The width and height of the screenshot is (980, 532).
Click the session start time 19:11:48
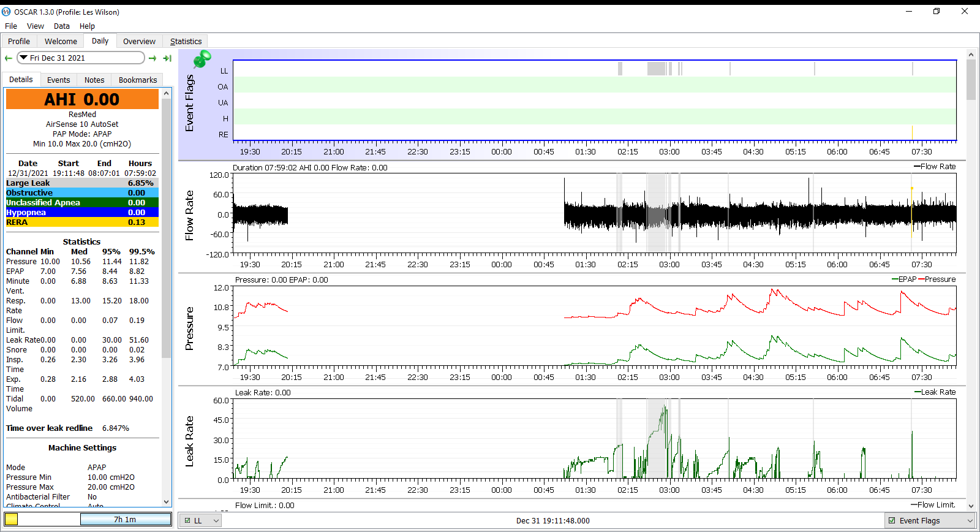(68, 173)
